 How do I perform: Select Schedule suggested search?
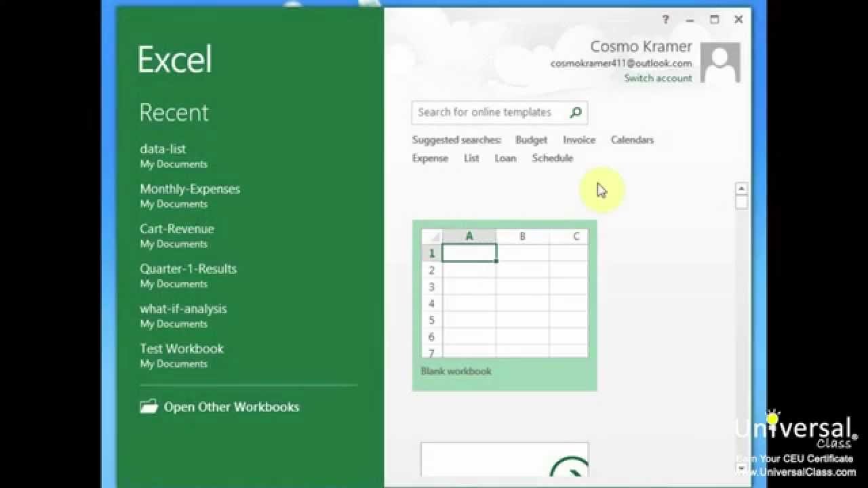click(553, 158)
